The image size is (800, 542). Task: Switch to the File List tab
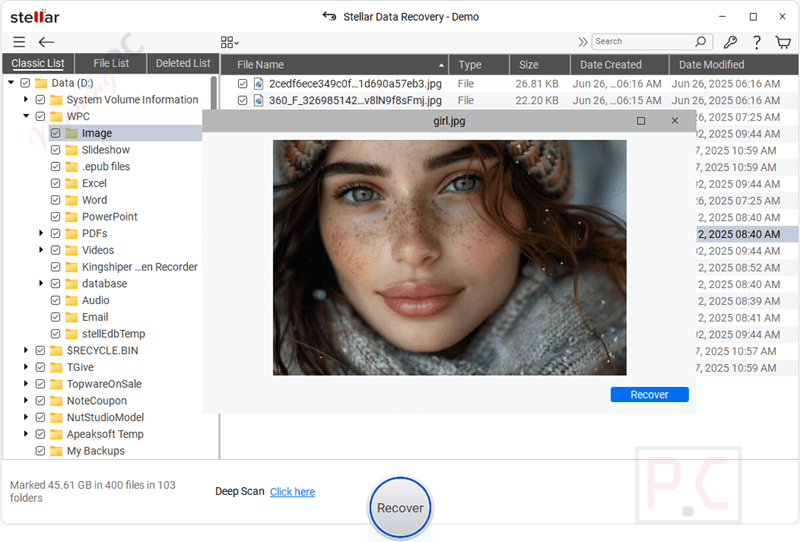pyautogui.click(x=111, y=63)
